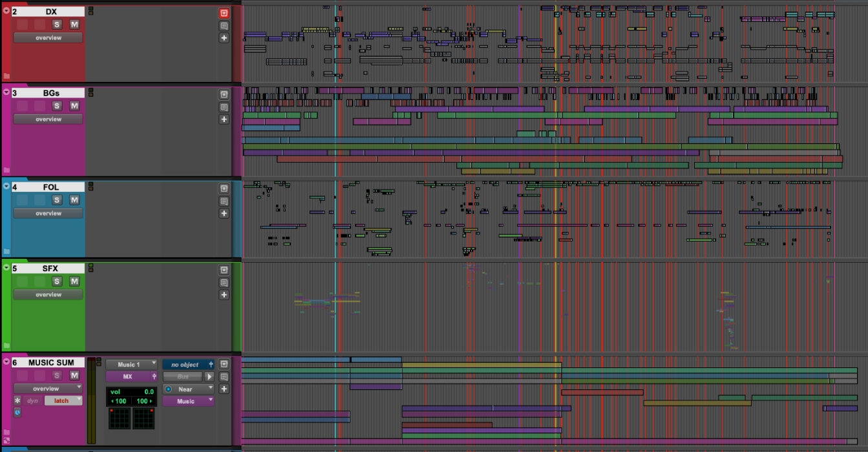Click the arrow button beside Bus

(x=209, y=376)
